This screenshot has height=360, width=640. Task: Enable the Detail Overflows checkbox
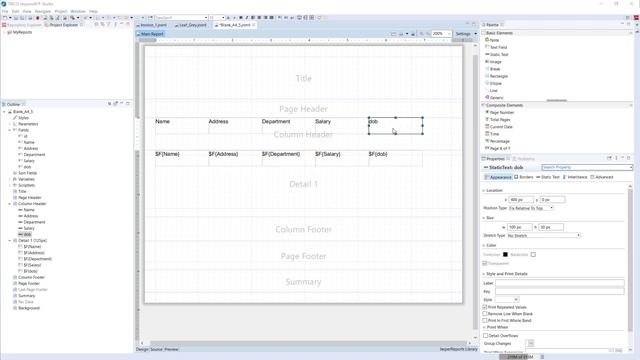point(485,336)
